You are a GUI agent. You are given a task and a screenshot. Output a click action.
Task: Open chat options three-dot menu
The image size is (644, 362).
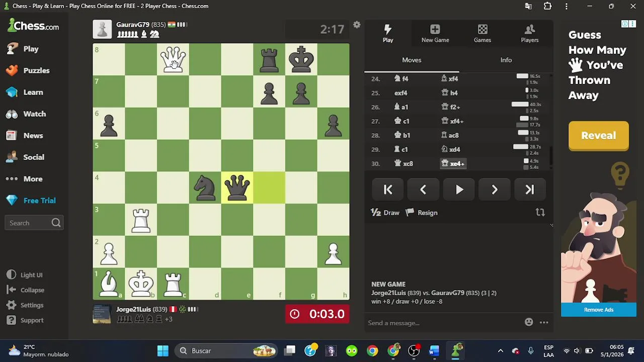pos(544,322)
